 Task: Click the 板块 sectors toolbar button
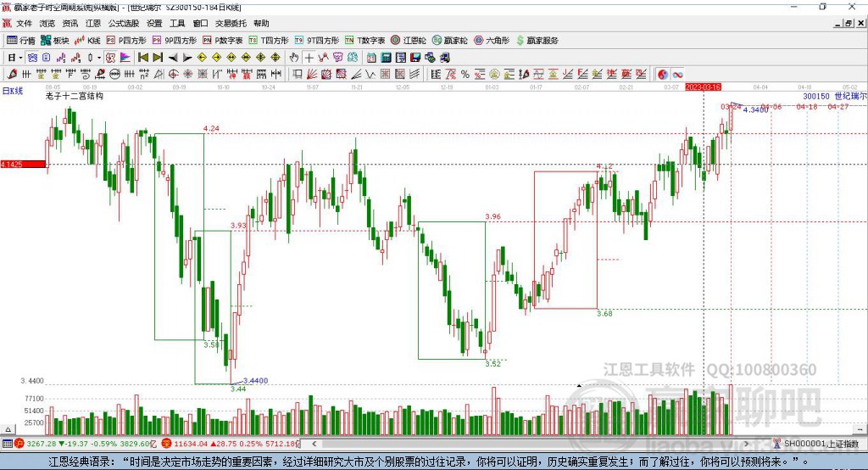55,41
